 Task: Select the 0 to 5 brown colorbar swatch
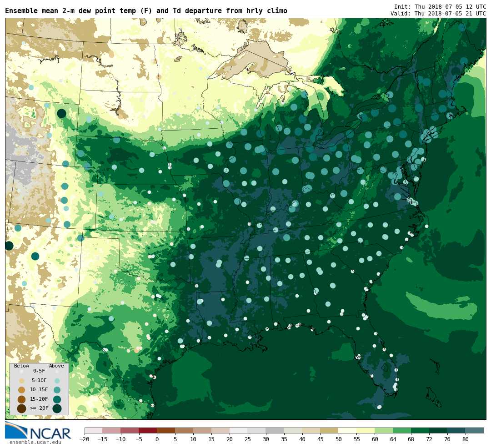[x=166, y=430]
